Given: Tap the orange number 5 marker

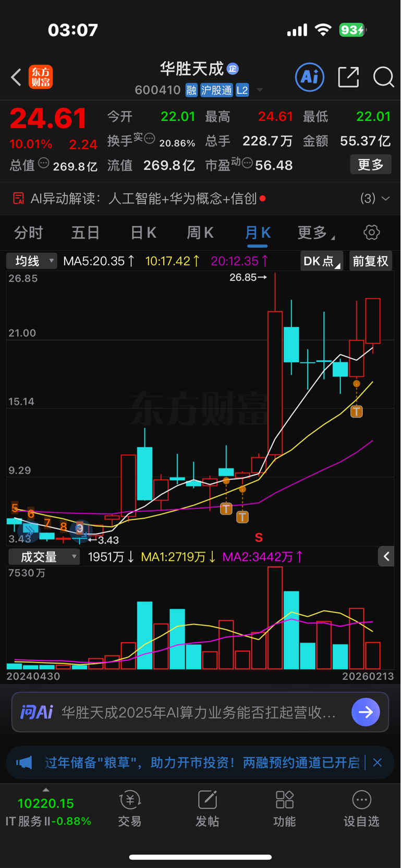Looking at the screenshot, I should (x=15, y=508).
